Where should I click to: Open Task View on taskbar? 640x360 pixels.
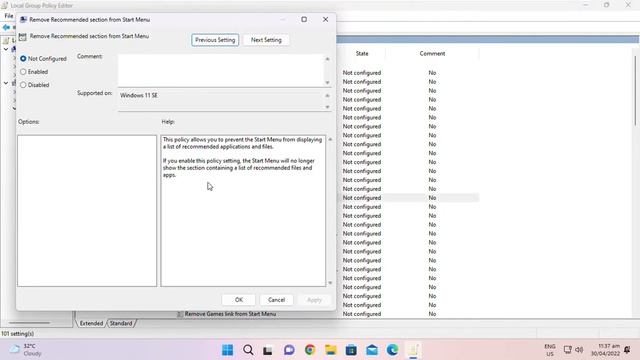pyautogui.click(x=268, y=350)
